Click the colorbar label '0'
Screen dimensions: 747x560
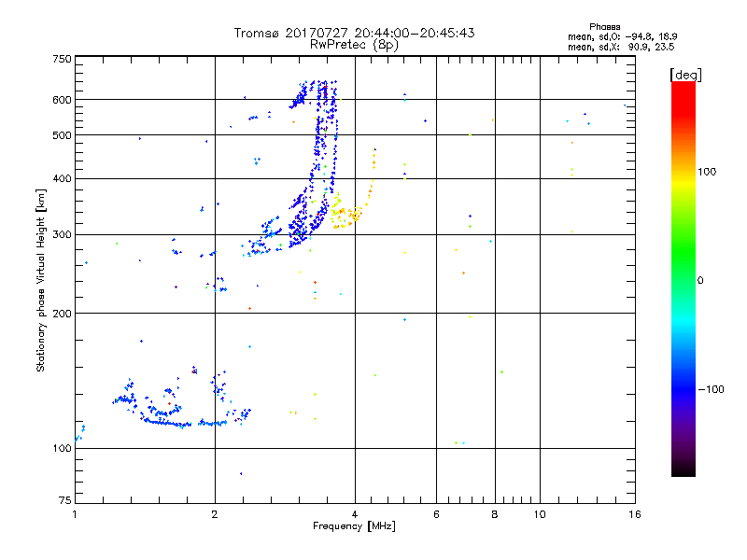tap(700, 281)
